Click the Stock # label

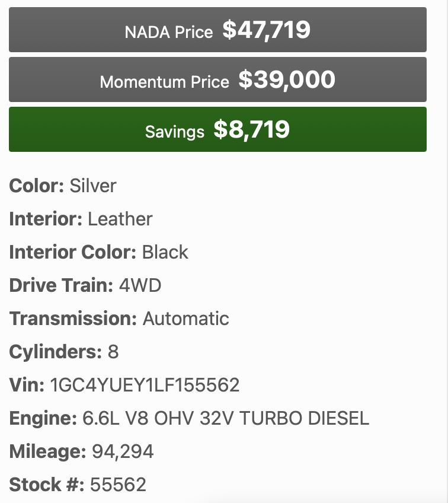point(46,485)
